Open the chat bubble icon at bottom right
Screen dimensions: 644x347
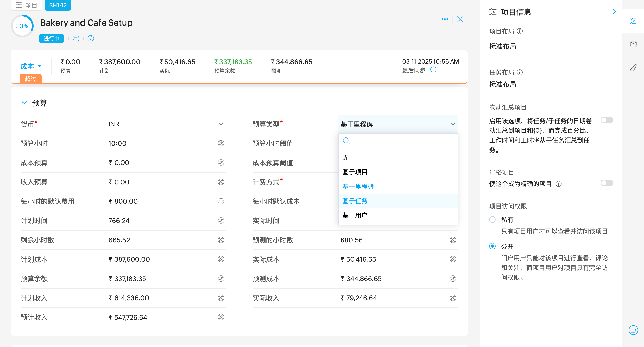pos(633,330)
